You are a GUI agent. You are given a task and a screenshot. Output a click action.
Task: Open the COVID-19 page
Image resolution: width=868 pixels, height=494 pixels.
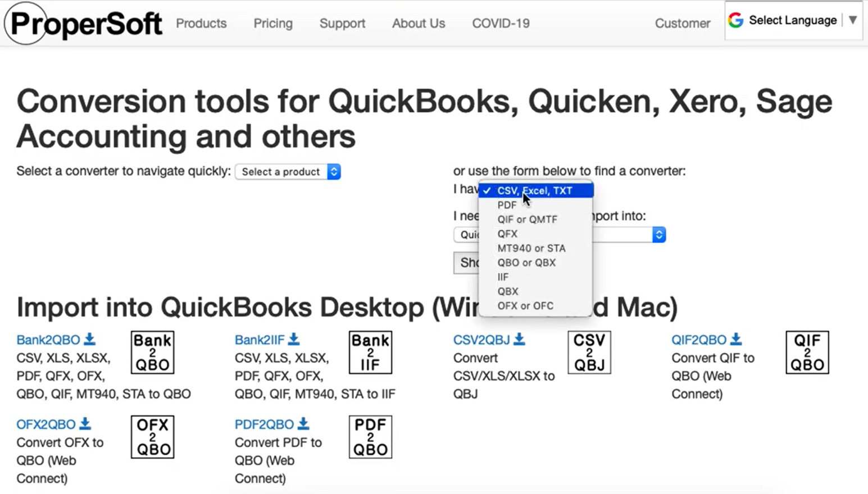[501, 24]
